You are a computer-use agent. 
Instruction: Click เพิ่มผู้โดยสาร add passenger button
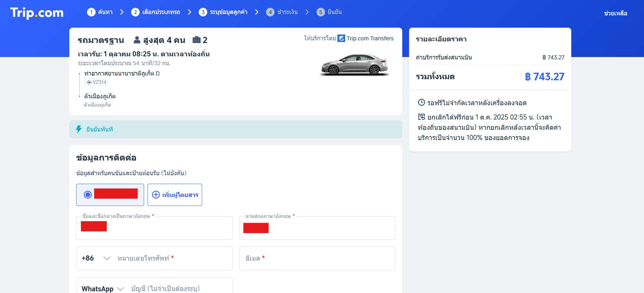pos(175,195)
